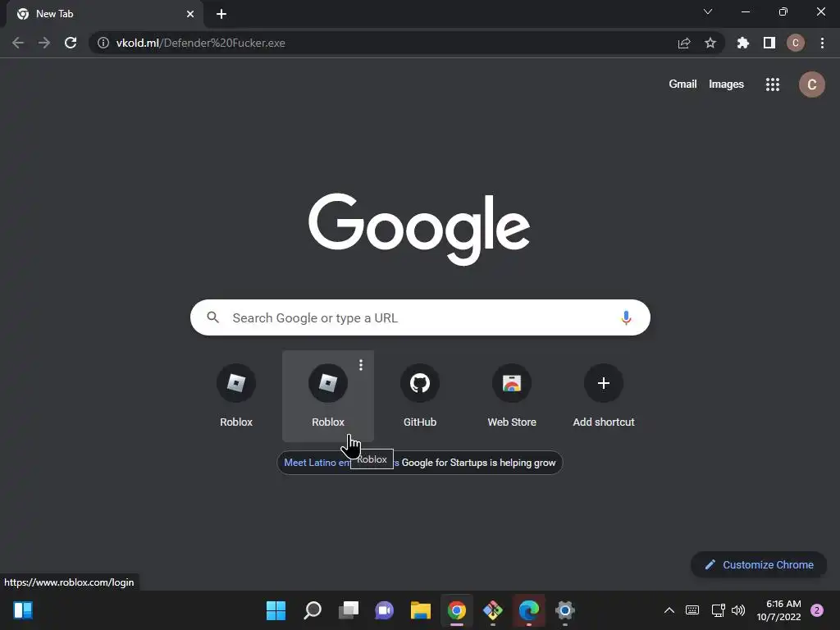The height and width of the screenshot is (630, 840).
Task: Click the magnifier icon in search box
Action: click(x=212, y=317)
